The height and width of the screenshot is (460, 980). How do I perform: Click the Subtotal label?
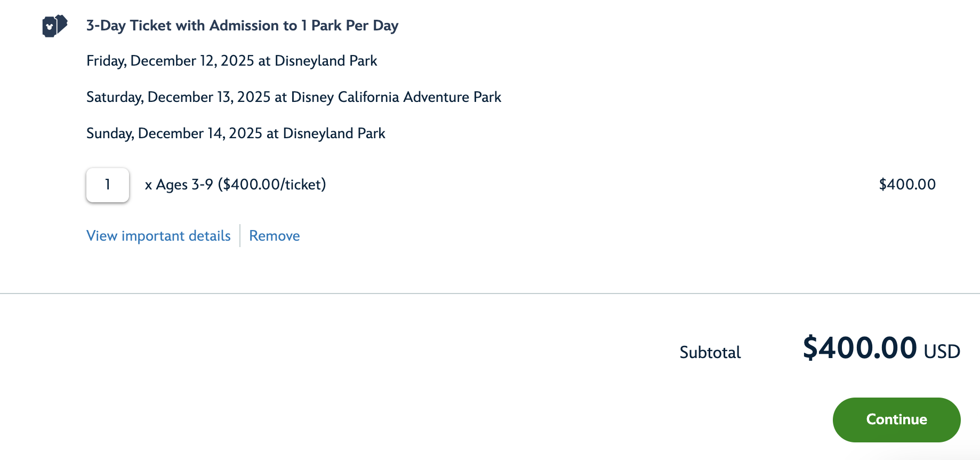pos(710,352)
